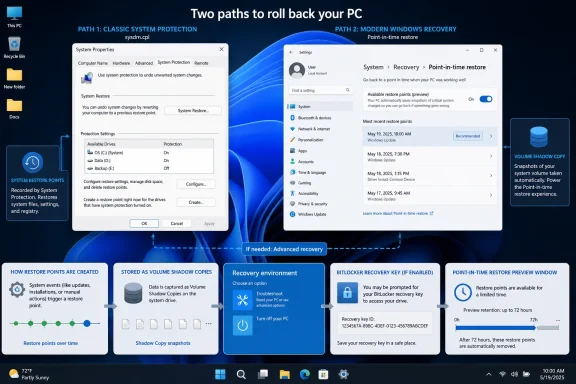Screen dimensions: 576x384
Task: Click the blue dot on restore points timeline
Action: tap(87, 323)
